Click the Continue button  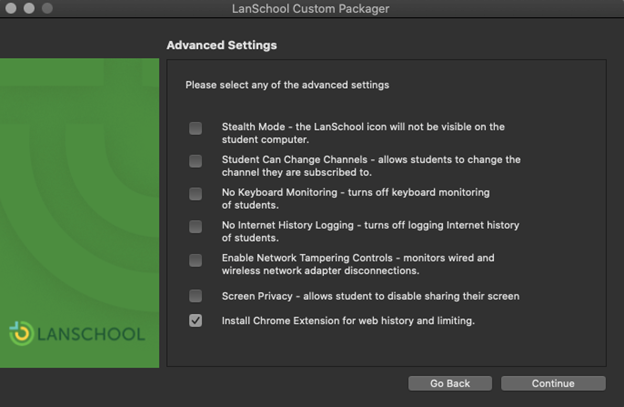[553, 384]
